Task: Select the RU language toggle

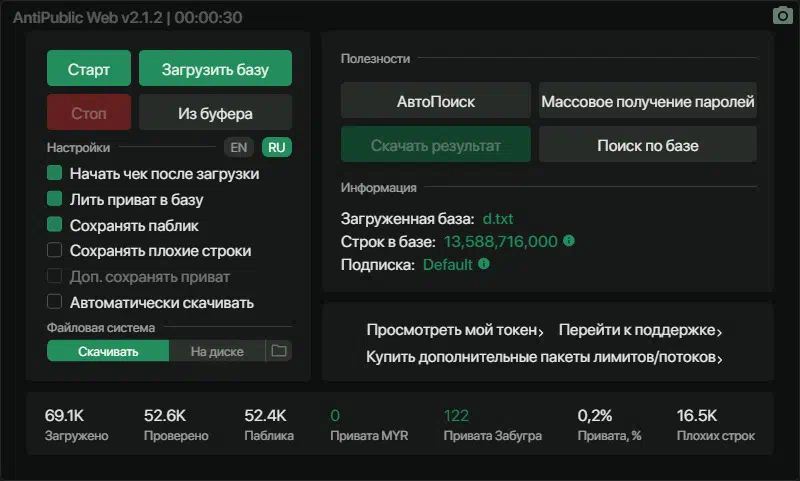Action: tap(277, 147)
